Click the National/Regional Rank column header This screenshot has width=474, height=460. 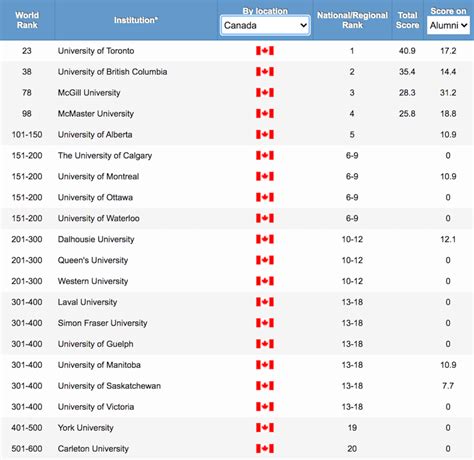[352, 20]
